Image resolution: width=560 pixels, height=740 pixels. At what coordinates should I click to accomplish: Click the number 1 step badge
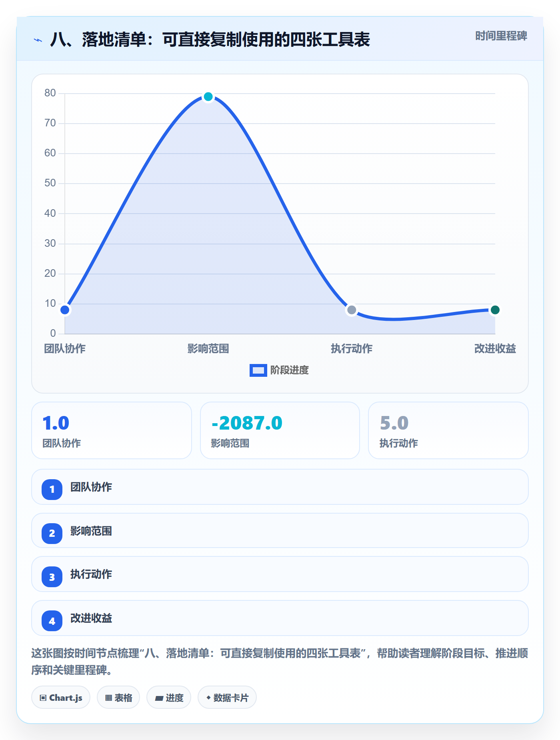point(52,489)
